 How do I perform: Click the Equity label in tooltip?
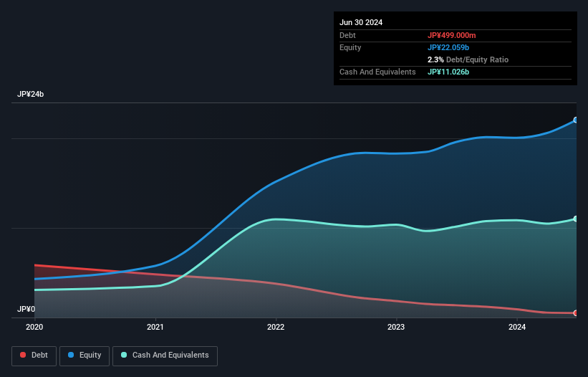(x=350, y=47)
